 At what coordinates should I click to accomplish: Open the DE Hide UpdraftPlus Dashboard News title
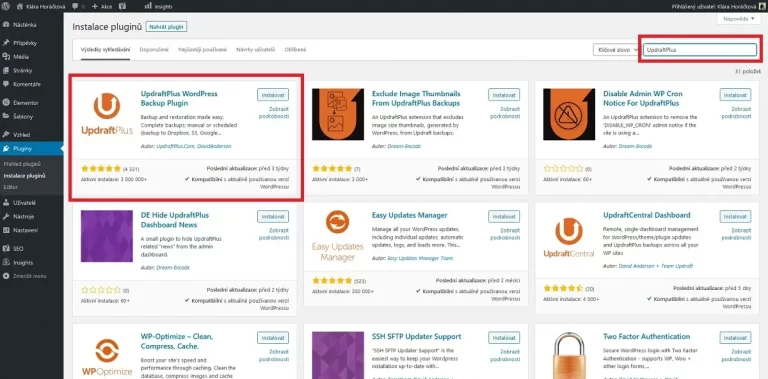click(x=175, y=220)
